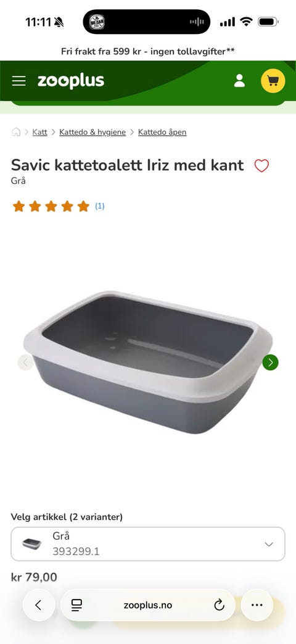The height and width of the screenshot is (644, 296).
Task: Open Kattedo åpen breadcrumb
Action: [x=162, y=132]
